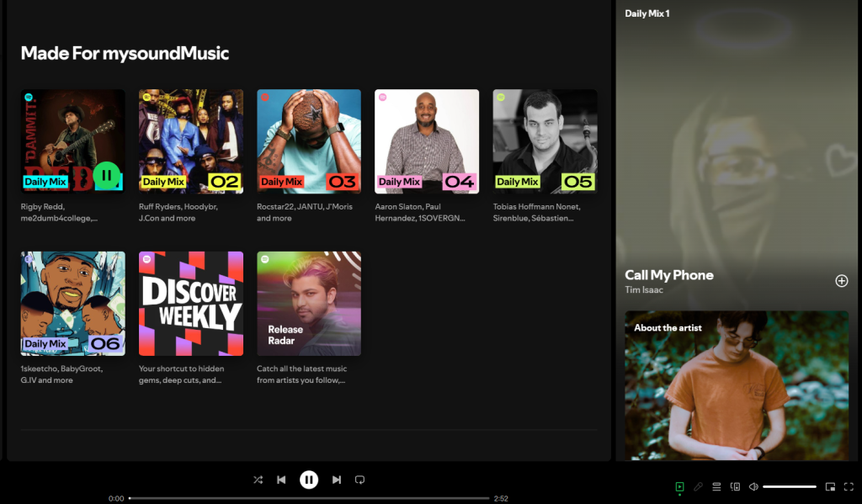Select 'Tobias Hoffmann Nonet, Sirenblue' description
Viewport: 862px width, 504px height.
click(536, 212)
